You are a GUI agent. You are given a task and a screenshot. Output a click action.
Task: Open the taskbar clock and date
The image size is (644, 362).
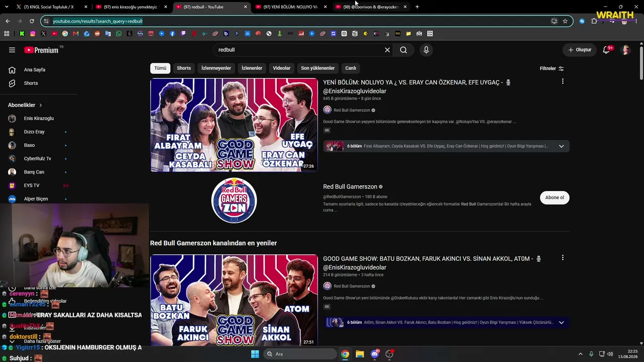tap(629, 354)
